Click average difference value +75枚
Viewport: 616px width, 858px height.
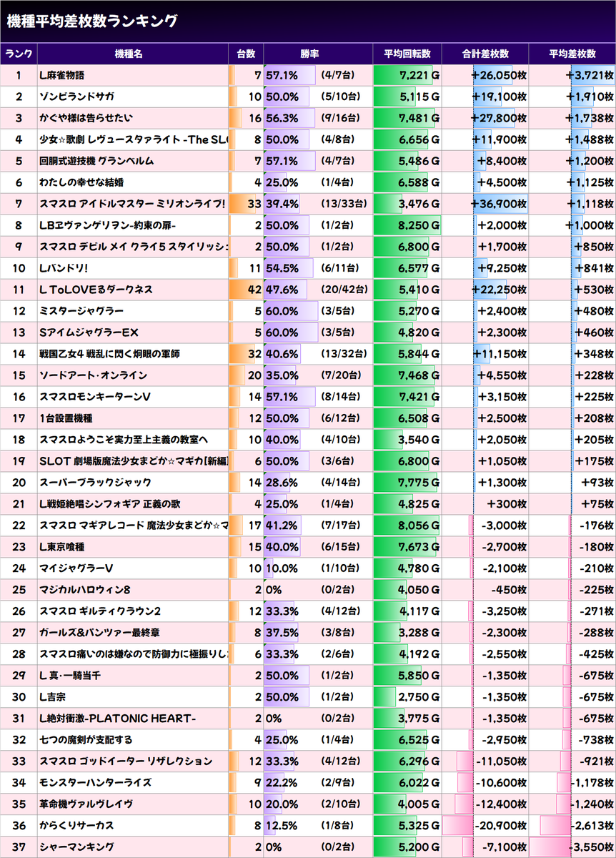[597, 504]
